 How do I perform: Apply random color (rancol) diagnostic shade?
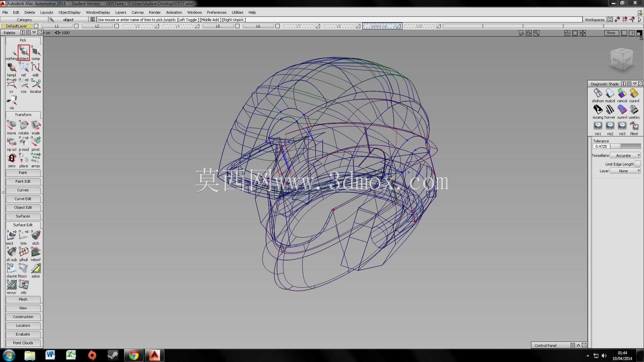point(622,95)
